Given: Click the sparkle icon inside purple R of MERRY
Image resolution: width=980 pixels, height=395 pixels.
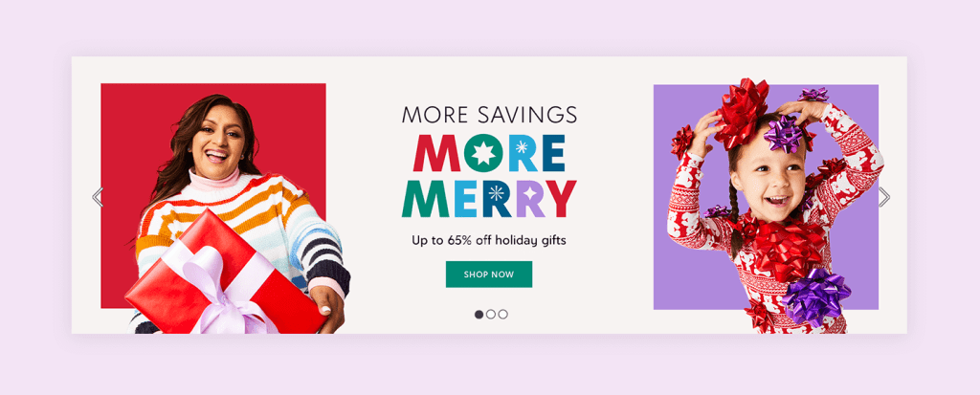Looking at the screenshot, I should pos(530,192).
